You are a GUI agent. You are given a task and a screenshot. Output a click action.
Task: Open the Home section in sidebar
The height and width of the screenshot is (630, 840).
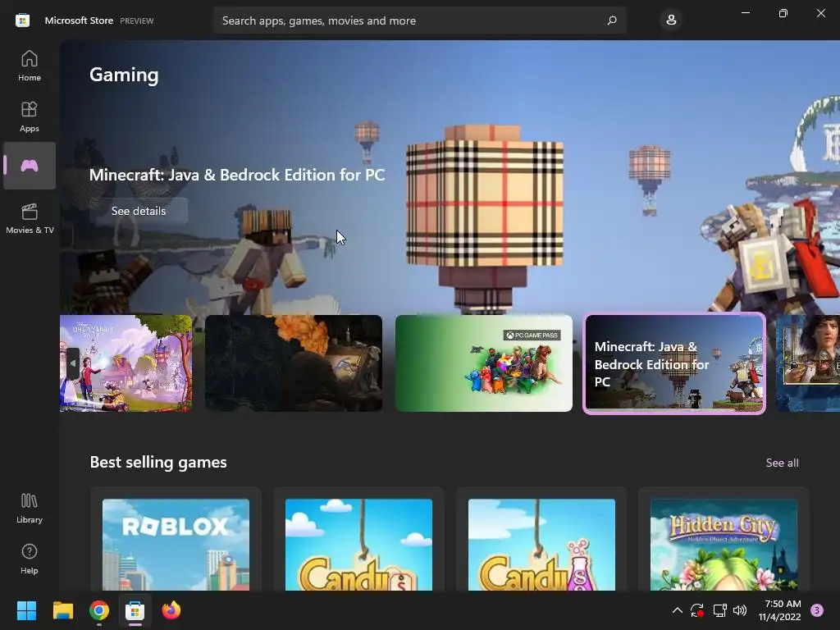[30, 66]
